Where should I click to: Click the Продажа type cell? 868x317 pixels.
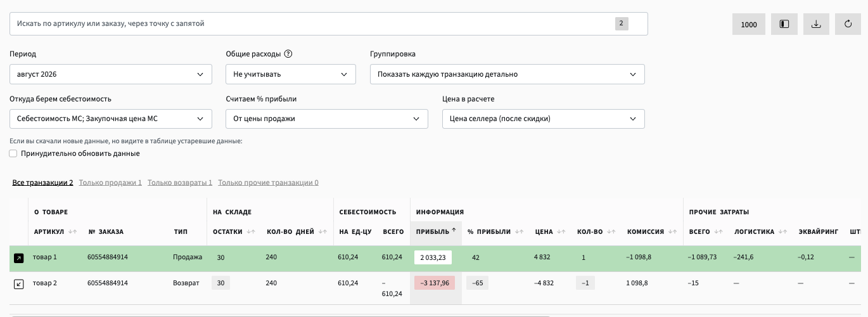[x=188, y=257]
